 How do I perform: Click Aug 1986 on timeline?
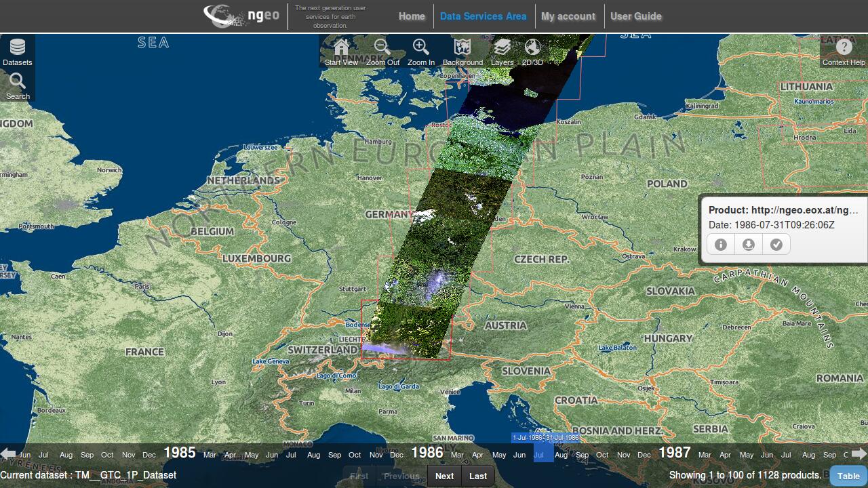pos(561,455)
